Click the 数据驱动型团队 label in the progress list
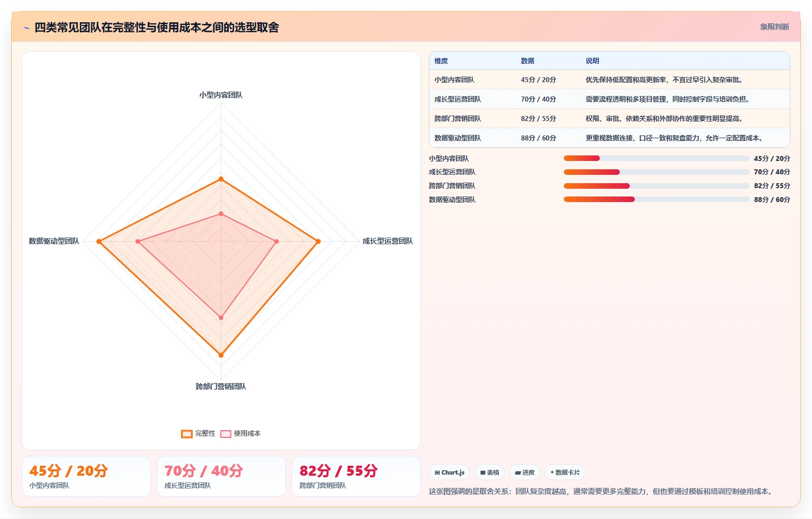The width and height of the screenshot is (812, 519). (x=452, y=200)
